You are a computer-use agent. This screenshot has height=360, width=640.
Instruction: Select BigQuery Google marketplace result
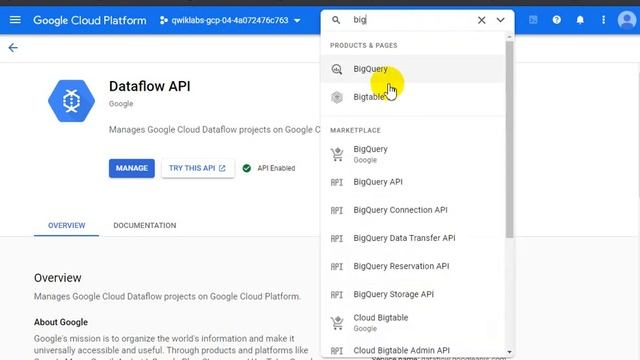[413, 154]
